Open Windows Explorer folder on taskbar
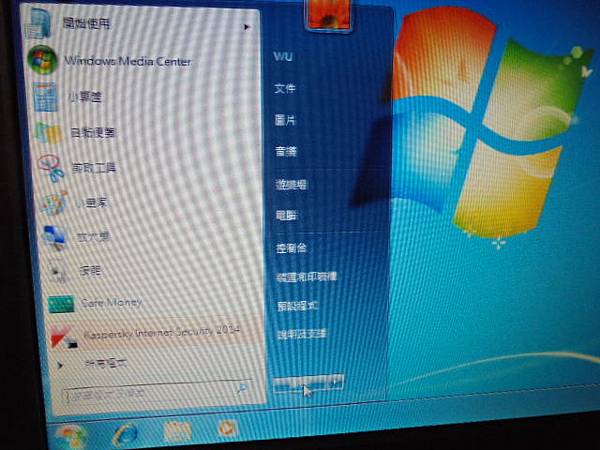 click(178, 432)
